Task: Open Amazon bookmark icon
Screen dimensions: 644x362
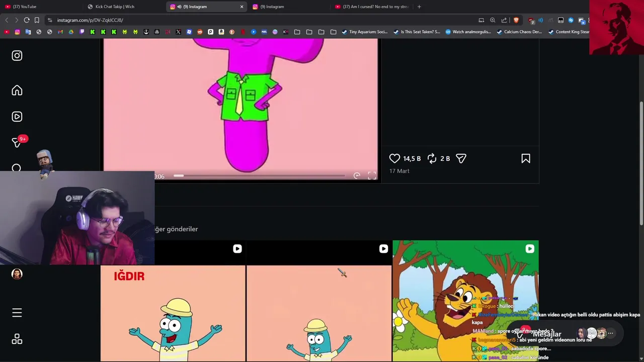Action: [x=221, y=32]
